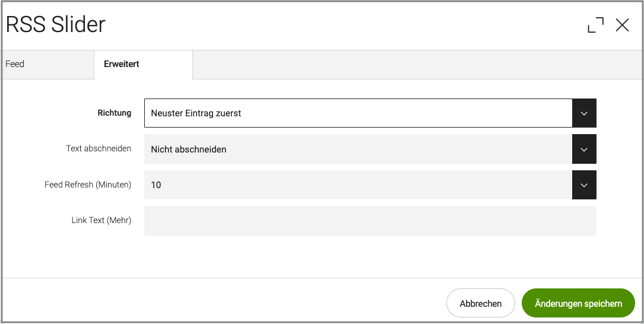Open the Richtung dropdown arrow

584,113
